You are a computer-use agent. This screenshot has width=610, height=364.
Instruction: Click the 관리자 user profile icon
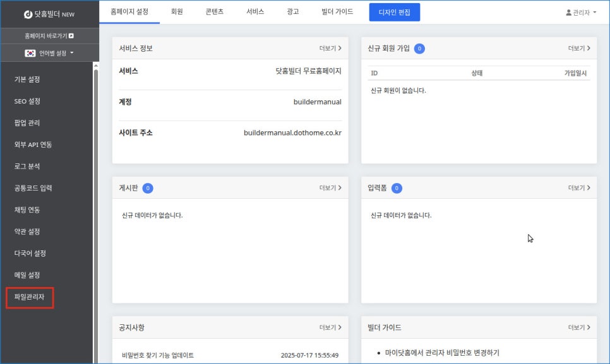click(x=568, y=13)
